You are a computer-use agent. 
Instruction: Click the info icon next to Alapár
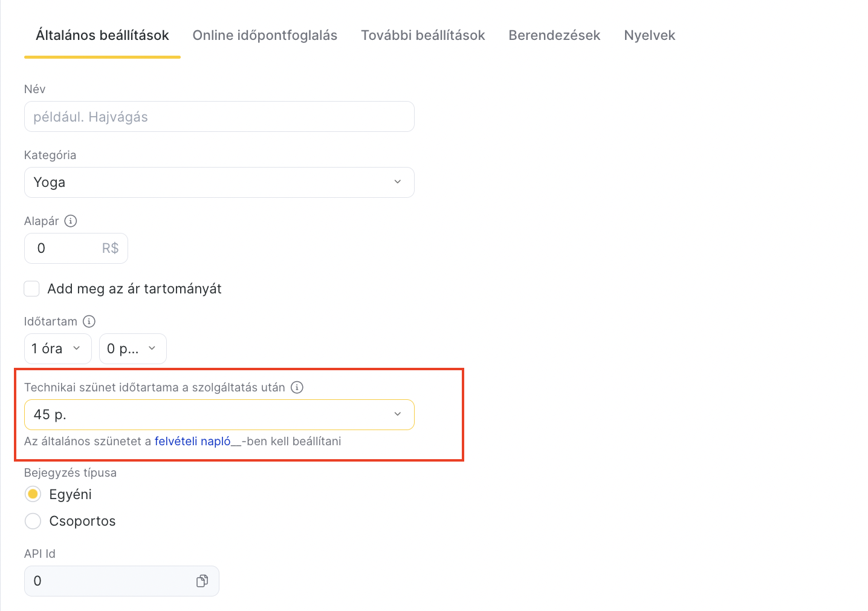point(71,221)
